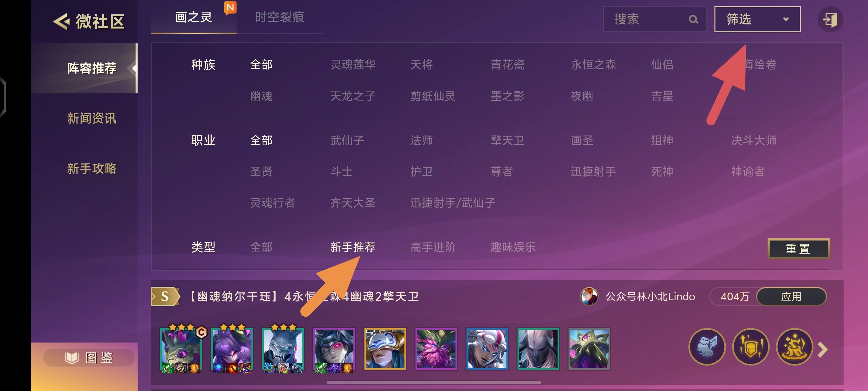Screen dimensions: 868x391
Task: Select the boot with arrow augment icon
Action: 707,347
